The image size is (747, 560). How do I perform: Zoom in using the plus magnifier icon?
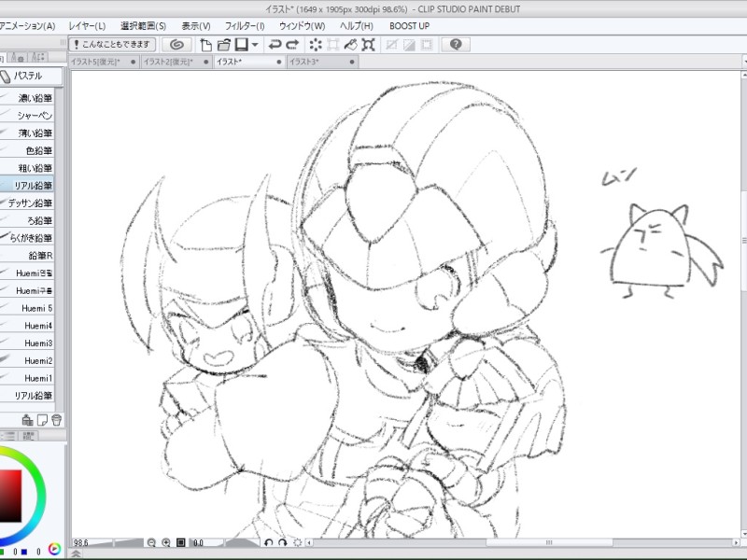[166, 542]
